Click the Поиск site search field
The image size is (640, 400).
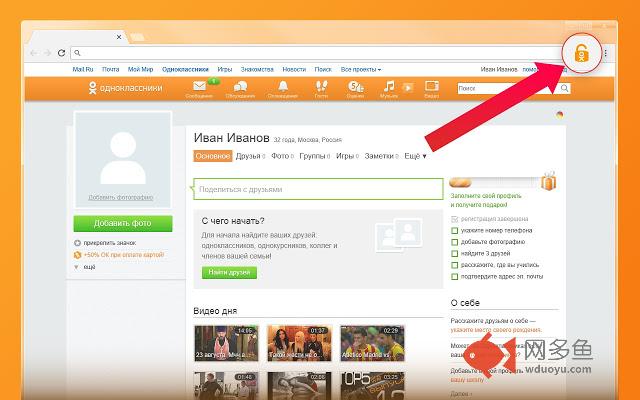click(508, 88)
